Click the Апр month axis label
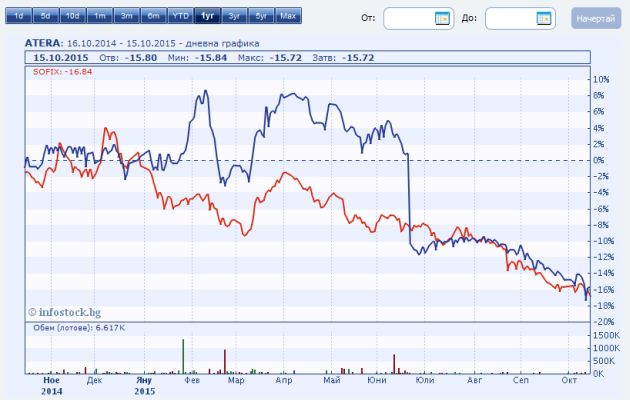This screenshot has width=630, height=400. click(x=284, y=380)
